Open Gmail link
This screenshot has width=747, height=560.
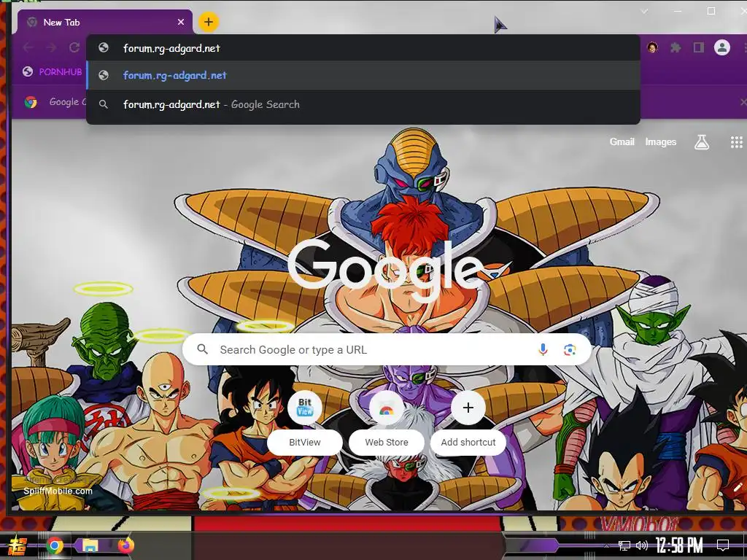tap(622, 141)
